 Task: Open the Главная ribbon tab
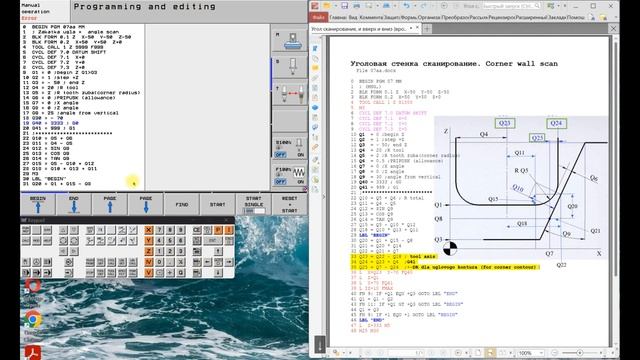[x=338, y=18]
